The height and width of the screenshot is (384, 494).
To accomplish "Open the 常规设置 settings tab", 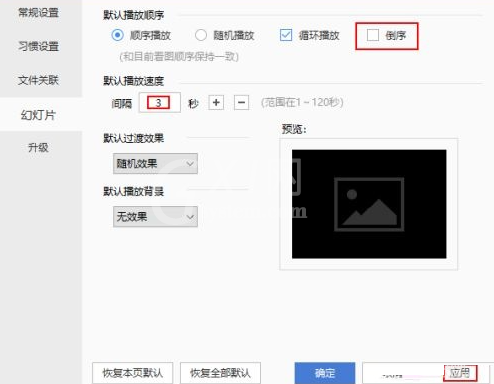I will click(x=38, y=12).
